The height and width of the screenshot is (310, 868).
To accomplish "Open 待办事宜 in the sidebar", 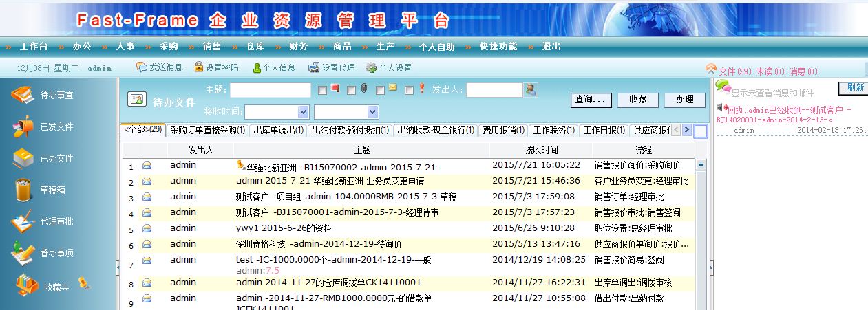I will pyautogui.click(x=56, y=95).
